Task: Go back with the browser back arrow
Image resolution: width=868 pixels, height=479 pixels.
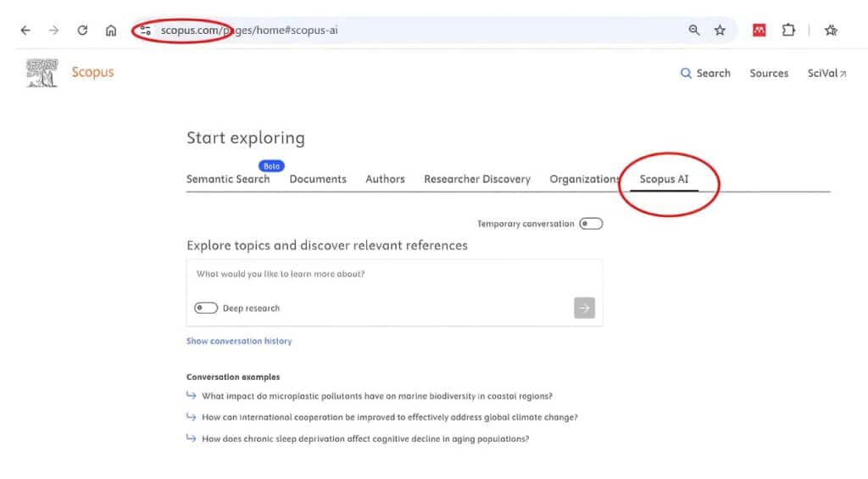Action: 25,31
